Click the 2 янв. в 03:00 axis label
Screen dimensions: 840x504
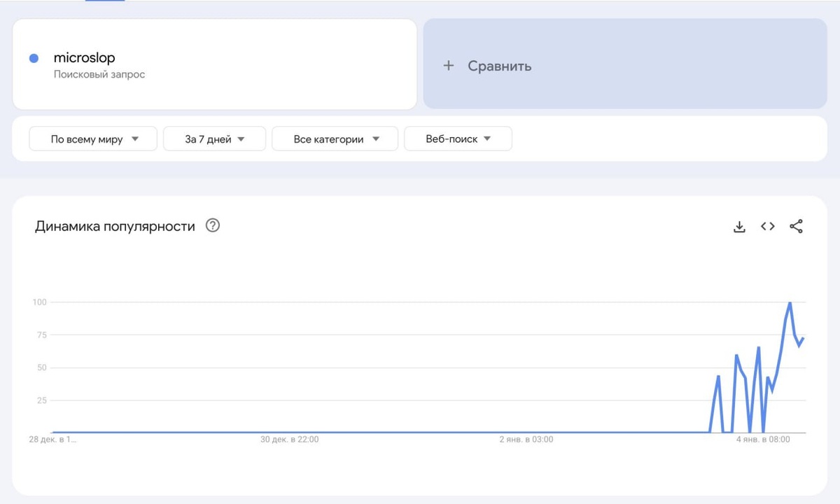pos(526,440)
